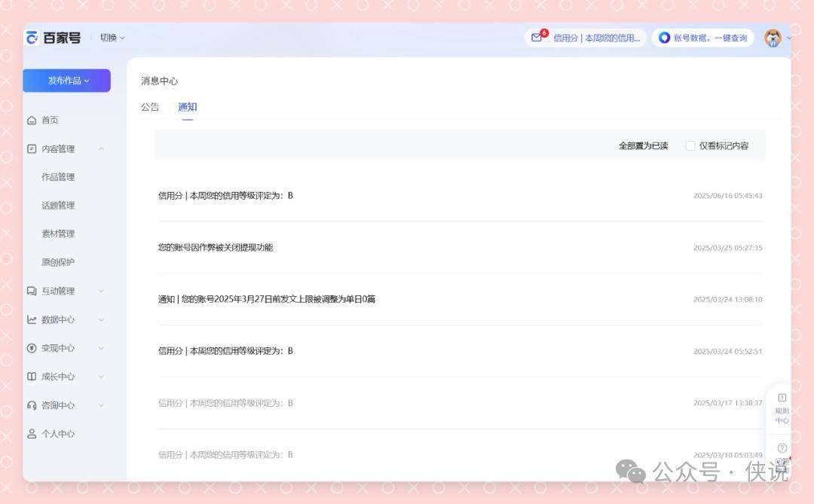Open the 切换 account dropdown
This screenshot has height=504, width=814.
pos(112,38)
